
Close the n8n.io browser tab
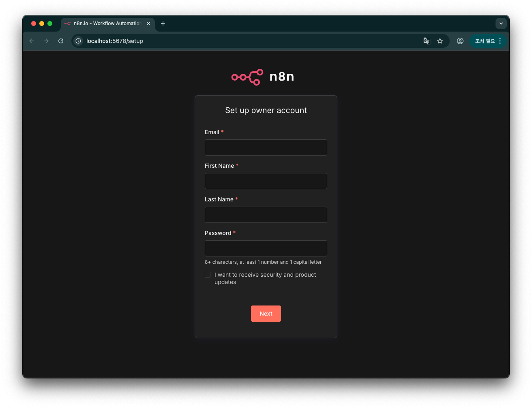tap(148, 23)
